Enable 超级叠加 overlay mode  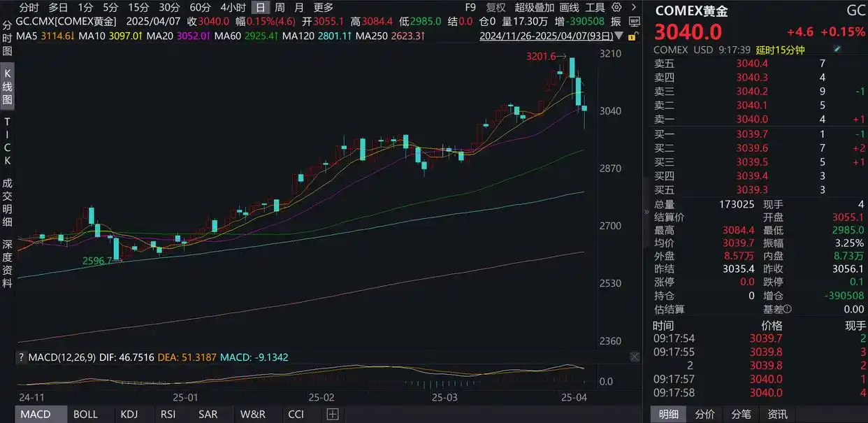pos(534,7)
